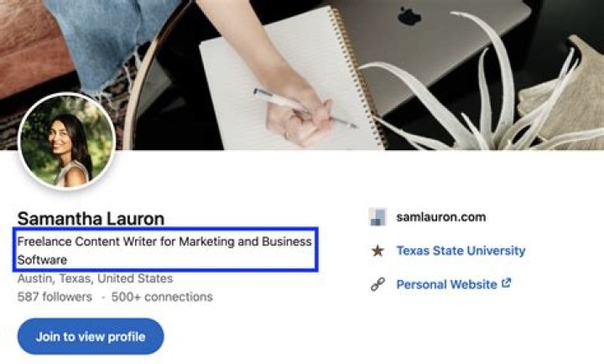The image size is (604, 364).
Task: Click the external-link arrow after Personal Website
Action: [506, 283]
